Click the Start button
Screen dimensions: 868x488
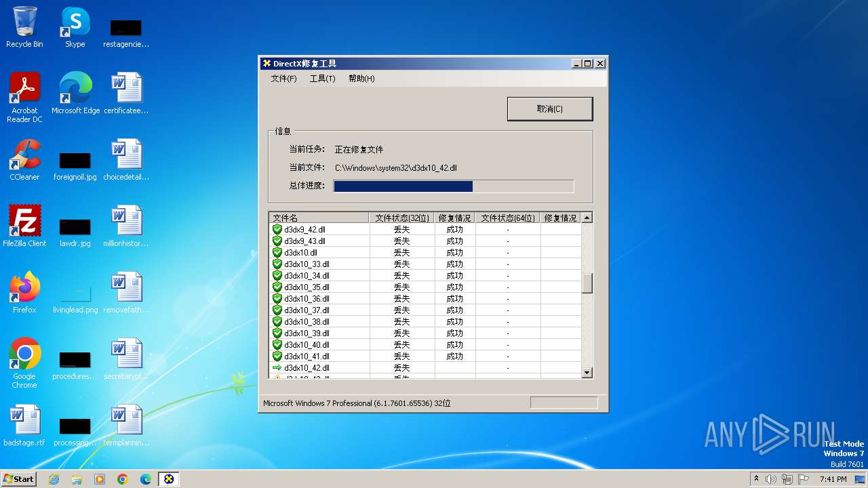[18, 479]
